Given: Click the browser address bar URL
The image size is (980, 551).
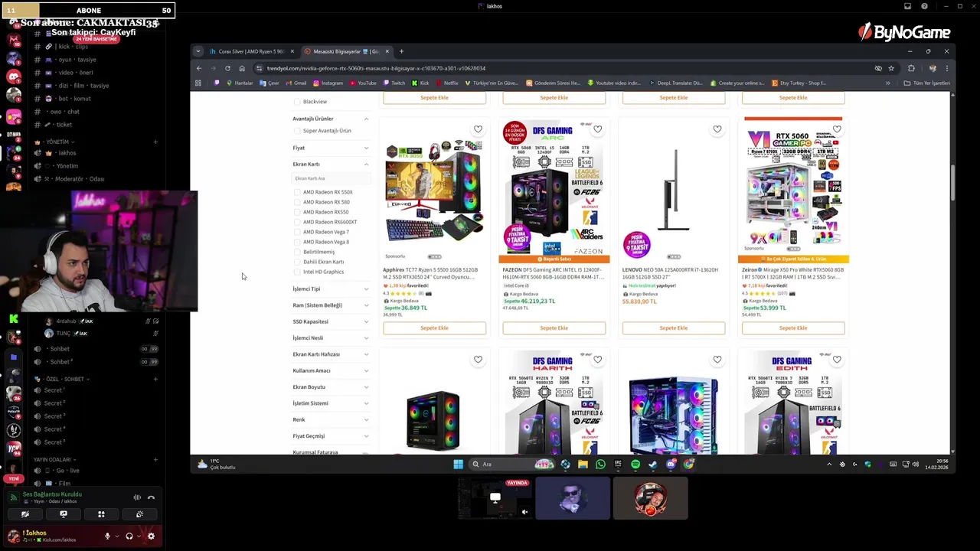Looking at the screenshot, I should [375, 68].
